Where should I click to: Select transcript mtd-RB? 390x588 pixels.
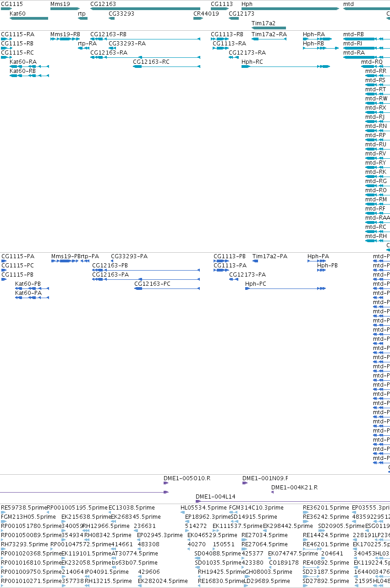coord(353,34)
